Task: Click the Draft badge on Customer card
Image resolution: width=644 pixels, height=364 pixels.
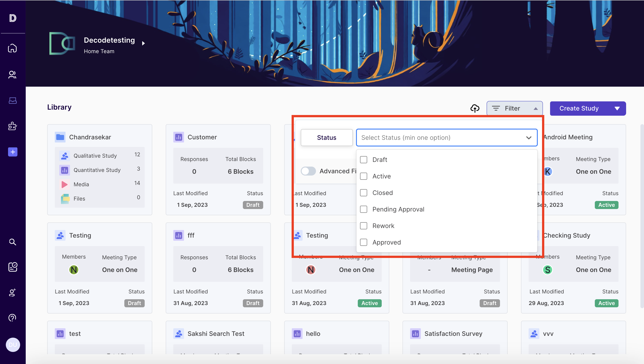Action: point(253,205)
